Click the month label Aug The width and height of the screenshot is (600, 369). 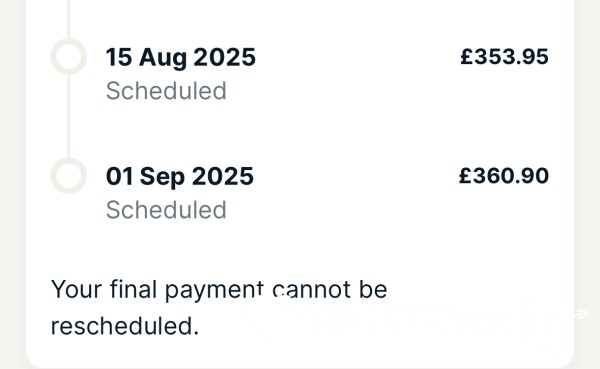tap(163, 59)
